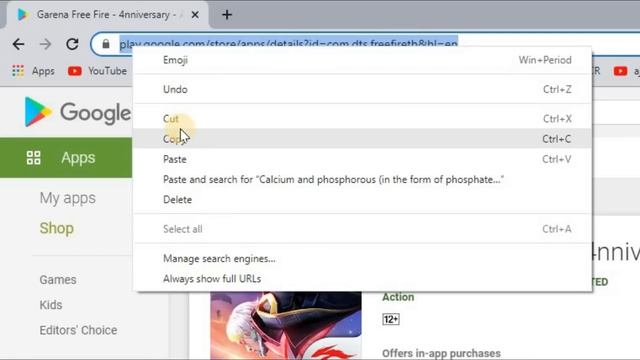Image resolution: width=640 pixels, height=360 pixels.
Task: Click the Action genre link
Action: pyautogui.click(x=398, y=297)
